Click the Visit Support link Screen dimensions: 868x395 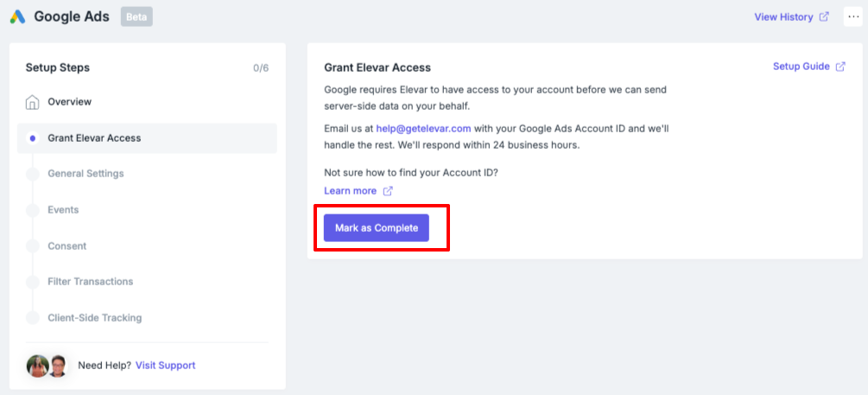[166, 365]
